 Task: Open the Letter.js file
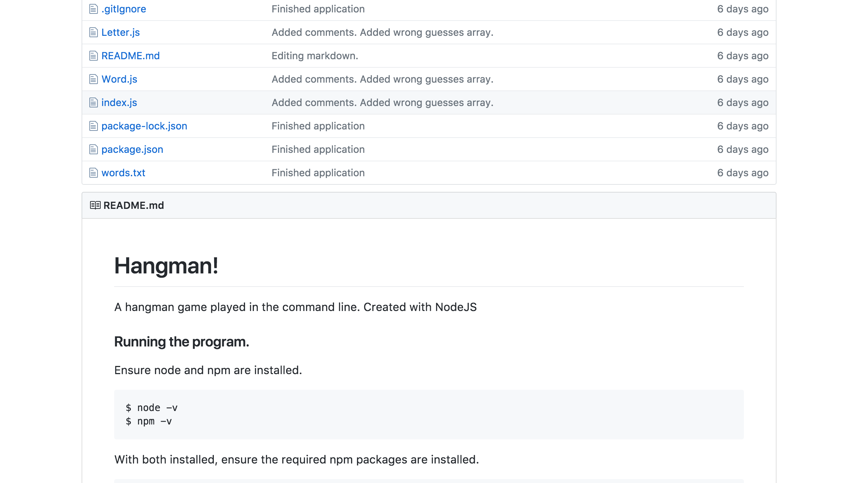(x=121, y=32)
